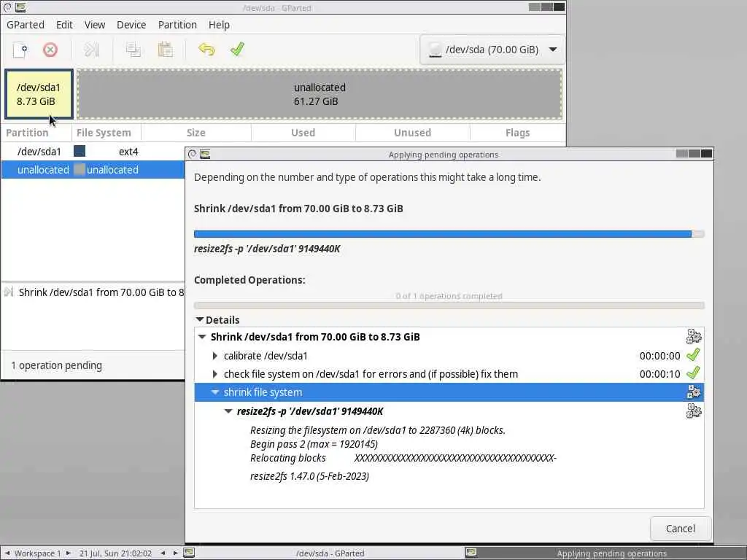Click the taskbar icon next to /dev/sda - GParted
The width and height of the screenshot is (747, 560).
point(189,553)
